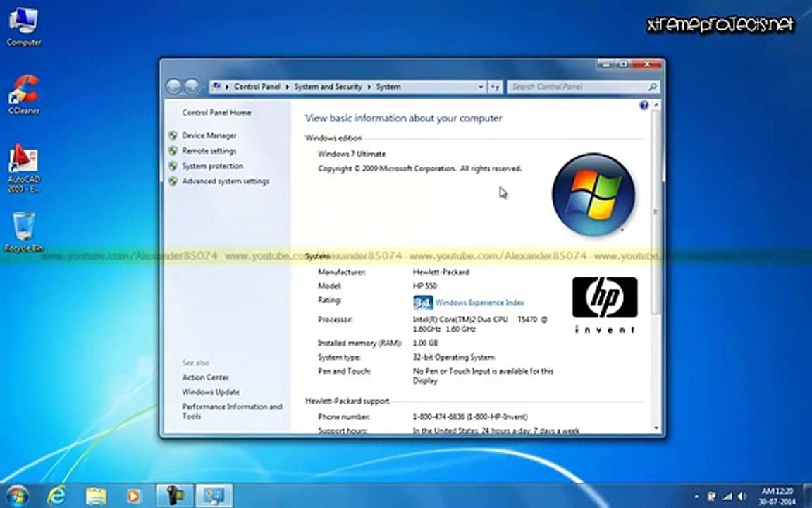The height and width of the screenshot is (508, 812).
Task: Click the vertical scrollbar thumb
Action: click(656, 212)
